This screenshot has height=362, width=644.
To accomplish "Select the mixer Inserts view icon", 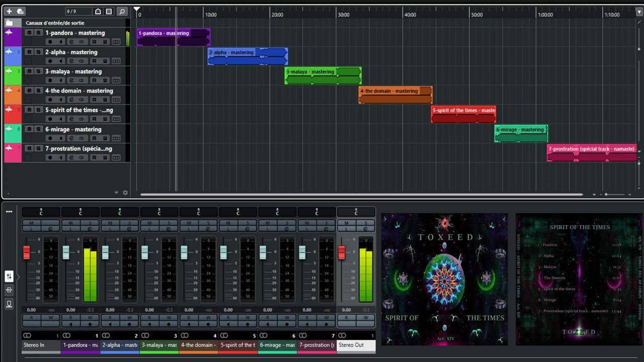I will click(9, 290).
